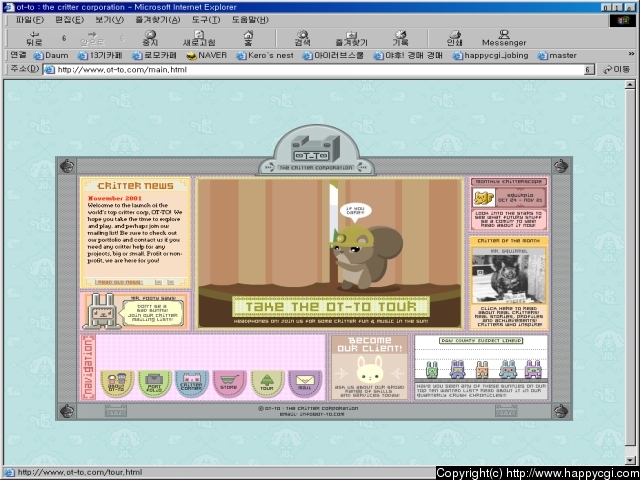The height and width of the screenshot is (480, 640).
Task: Open the Mail envelope navigation pocket
Action: tap(305, 384)
